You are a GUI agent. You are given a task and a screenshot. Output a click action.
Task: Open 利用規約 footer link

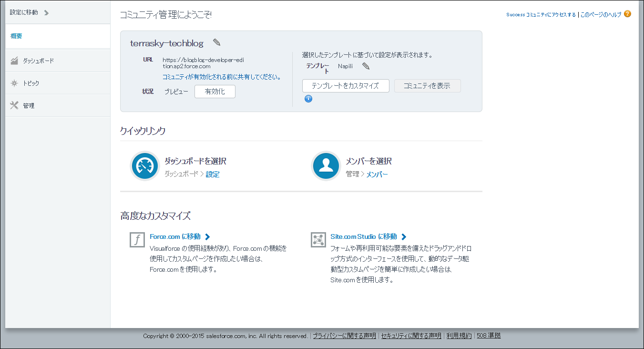[459, 336]
